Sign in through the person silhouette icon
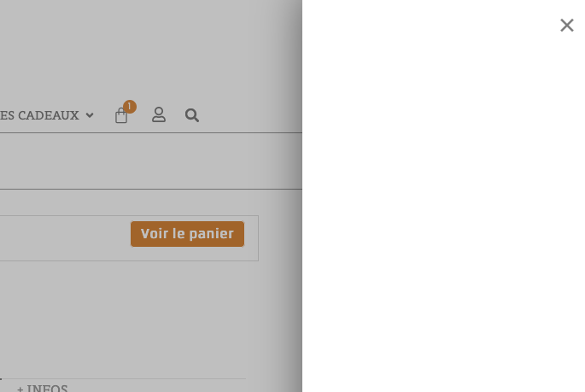Image resolution: width=585 pixels, height=392 pixels. (x=159, y=115)
